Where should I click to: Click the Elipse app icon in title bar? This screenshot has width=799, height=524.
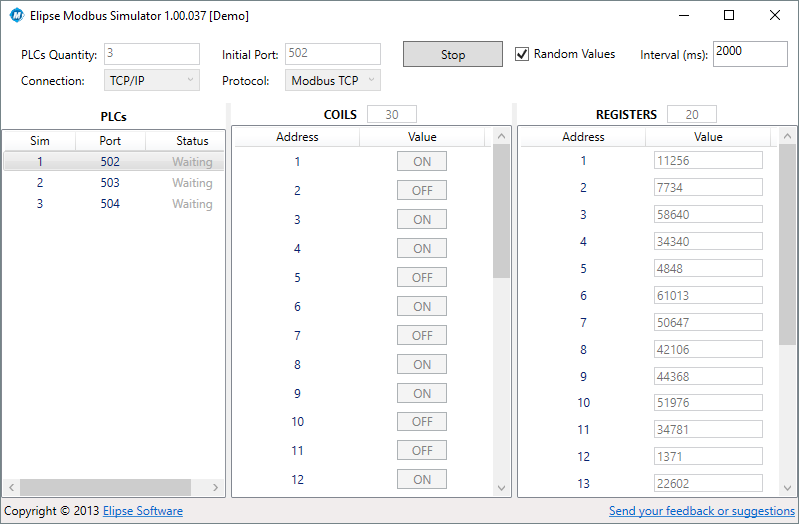(16, 16)
